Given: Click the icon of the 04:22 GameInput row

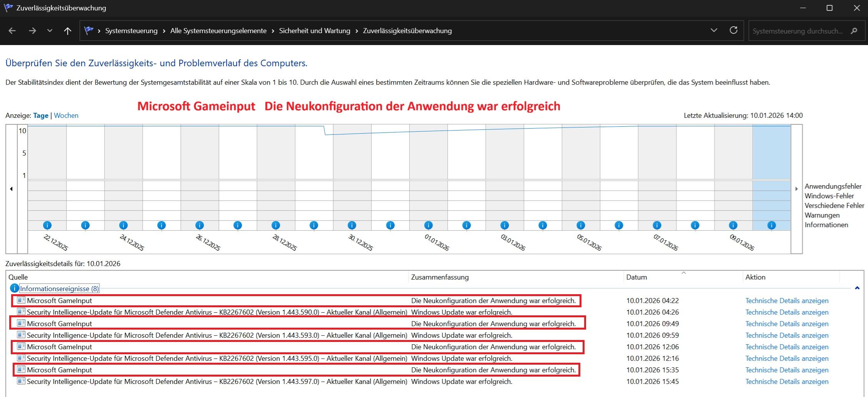Looking at the screenshot, I should [x=21, y=300].
